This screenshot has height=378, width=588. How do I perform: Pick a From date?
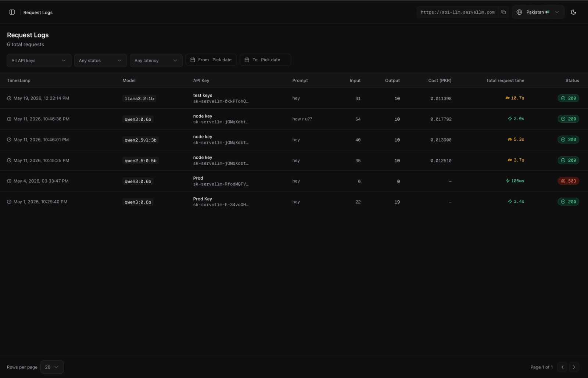click(x=211, y=60)
